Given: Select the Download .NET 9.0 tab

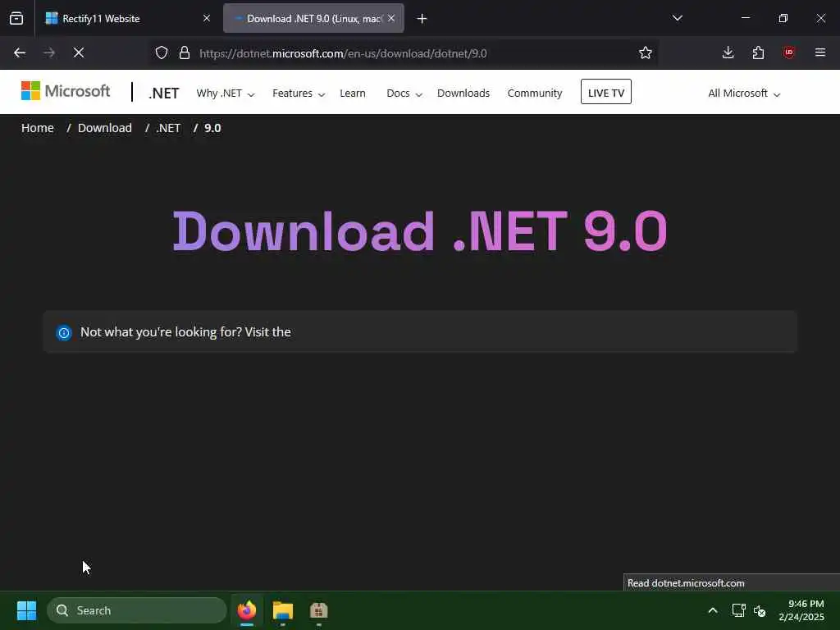Looking at the screenshot, I should [313, 18].
